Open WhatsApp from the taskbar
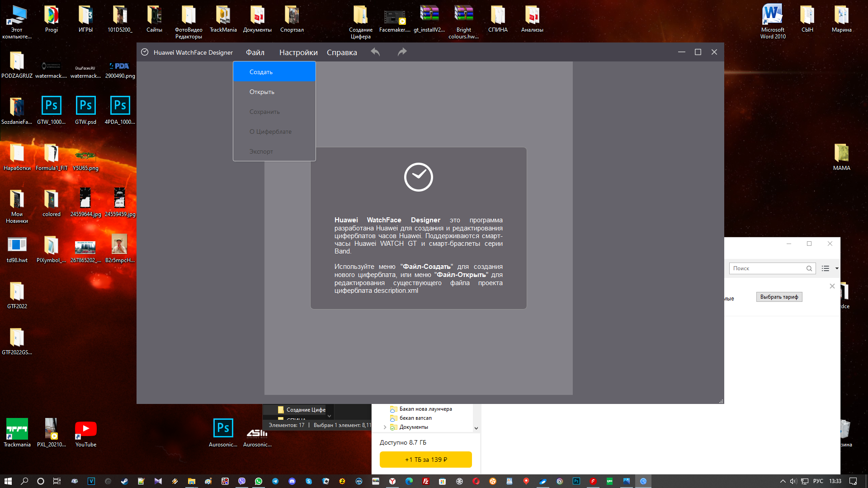 coord(259,481)
